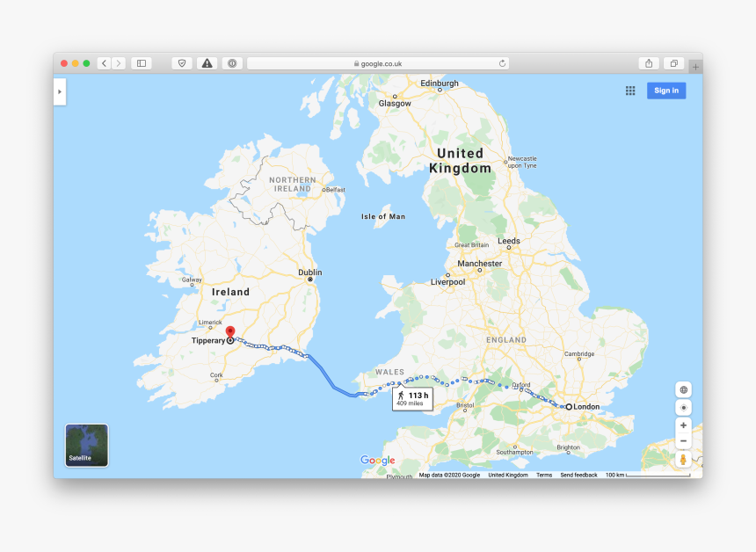Open the Share menu in Safari's toolbar

(649, 63)
